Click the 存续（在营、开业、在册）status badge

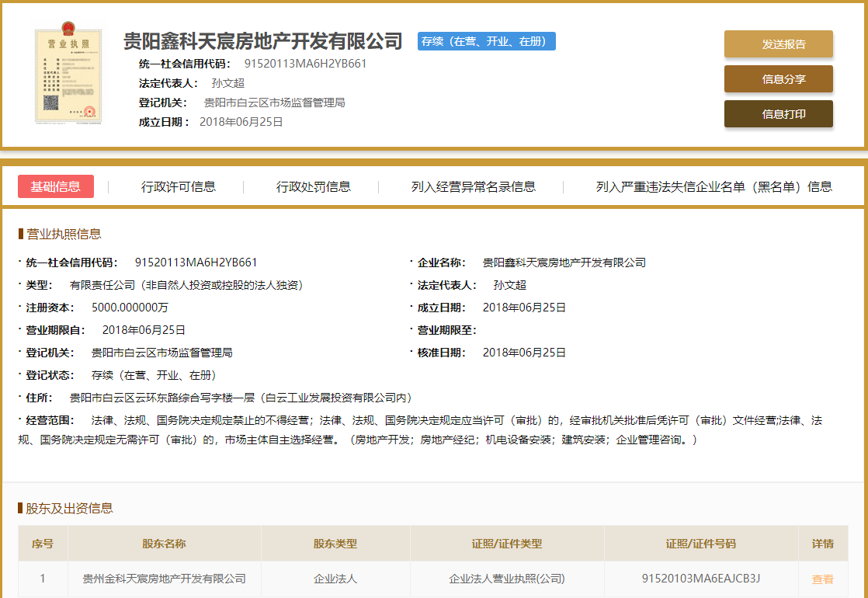coord(485,41)
